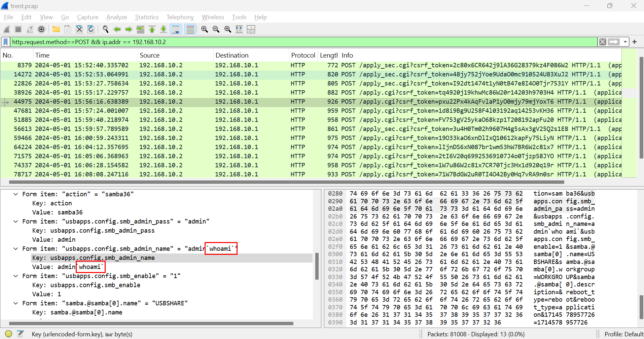Toggle packet colorization rules button
Viewport: 644px width, 339px height.
click(190, 30)
